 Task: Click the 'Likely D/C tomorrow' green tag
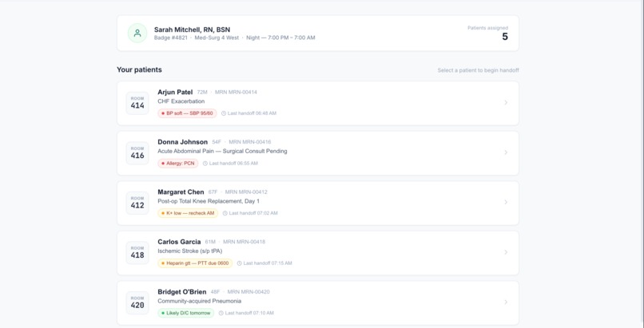click(x=185, y=313)
